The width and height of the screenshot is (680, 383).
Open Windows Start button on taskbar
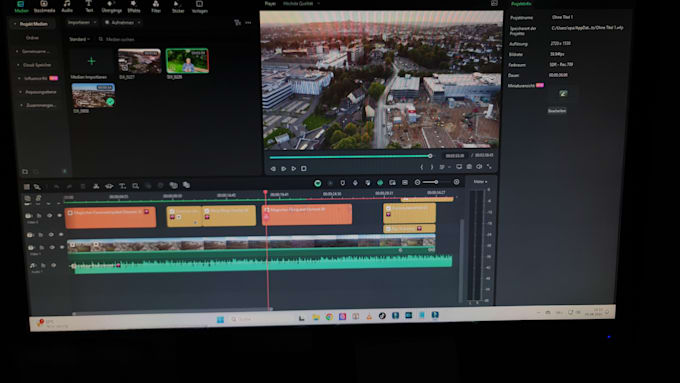(x=220, y=320)
